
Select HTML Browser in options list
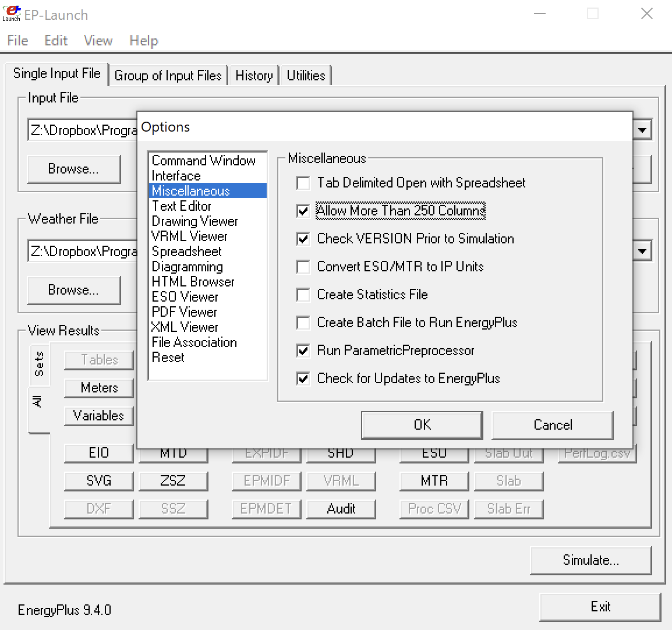208,282
